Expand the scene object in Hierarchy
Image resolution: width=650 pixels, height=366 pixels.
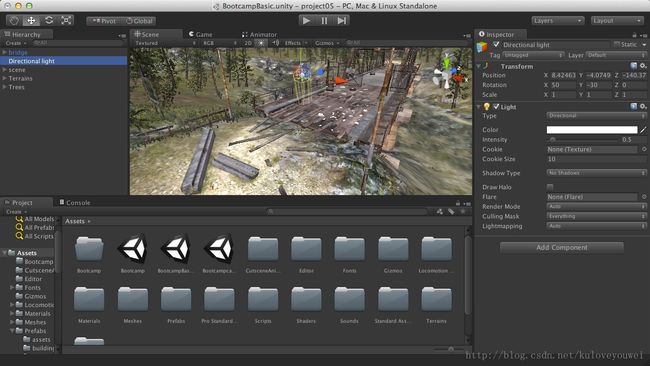click(4, 70)
